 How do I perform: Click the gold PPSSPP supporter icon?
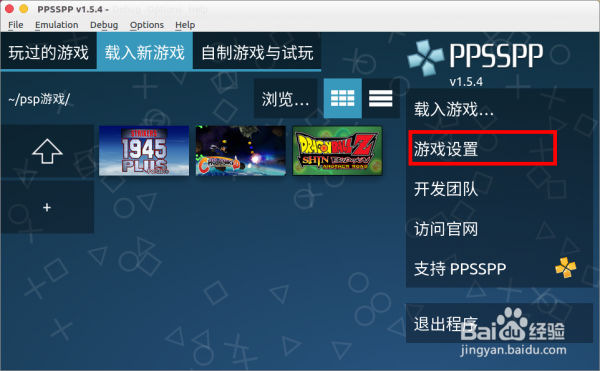[x=566, y=267]
